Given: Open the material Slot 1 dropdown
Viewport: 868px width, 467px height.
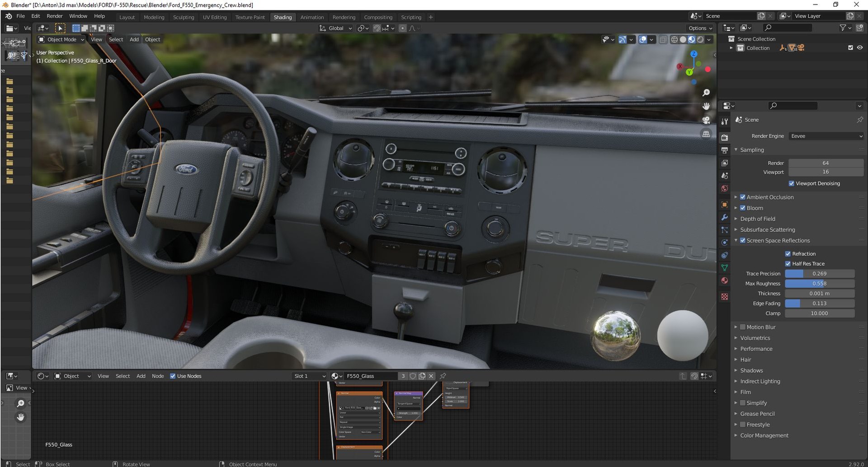Looking at the screenshot, I should pyautogui.click(x=309, y=376).
